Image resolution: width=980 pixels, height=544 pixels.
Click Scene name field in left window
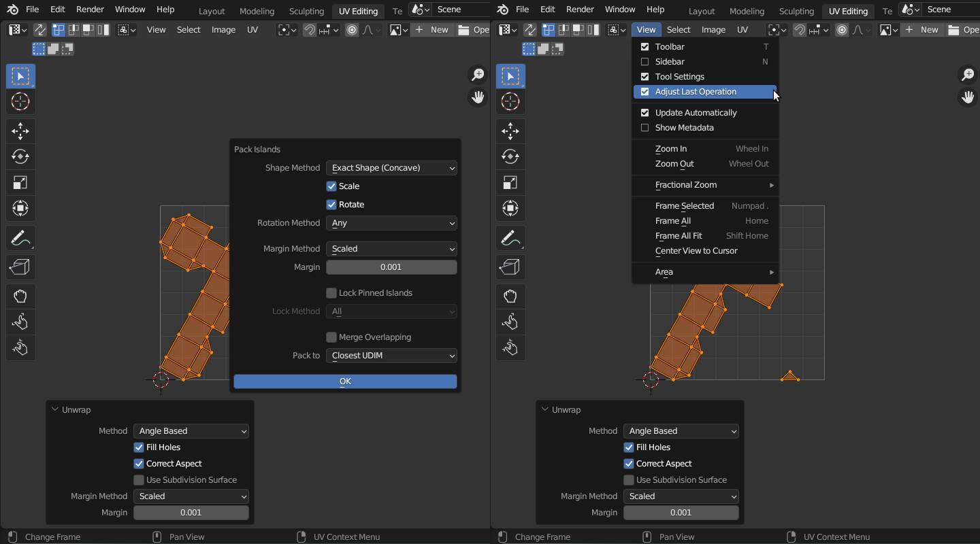461,10
